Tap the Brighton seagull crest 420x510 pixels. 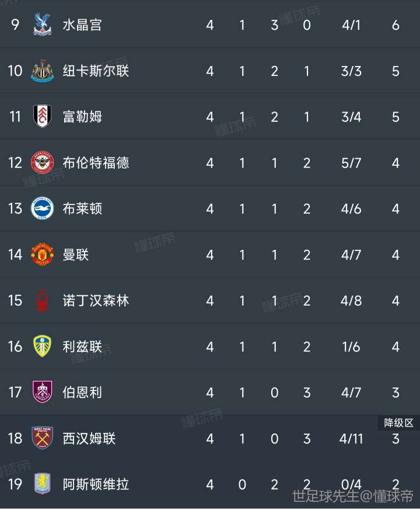(42, 208)
